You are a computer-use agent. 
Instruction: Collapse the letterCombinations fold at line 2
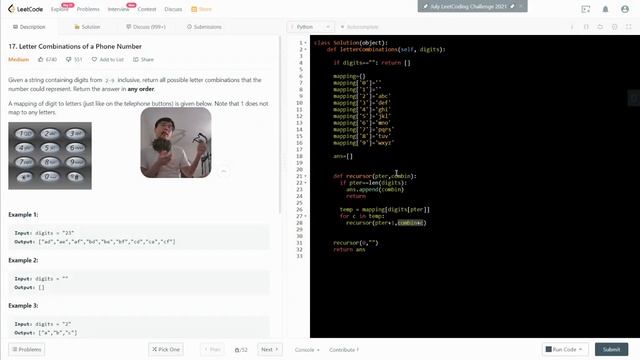(305, 49)
